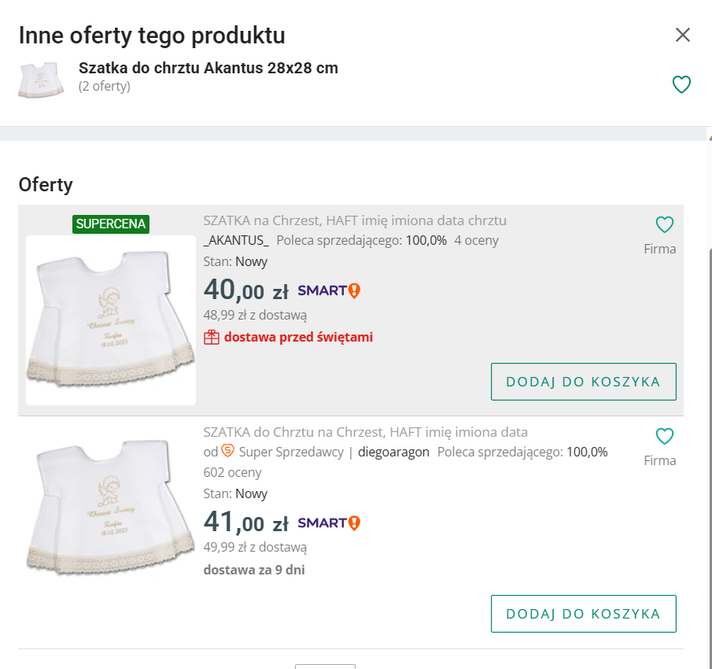
Task: Click SMART! logo on the 41,00 zł offer
Action: click(328, 523)
